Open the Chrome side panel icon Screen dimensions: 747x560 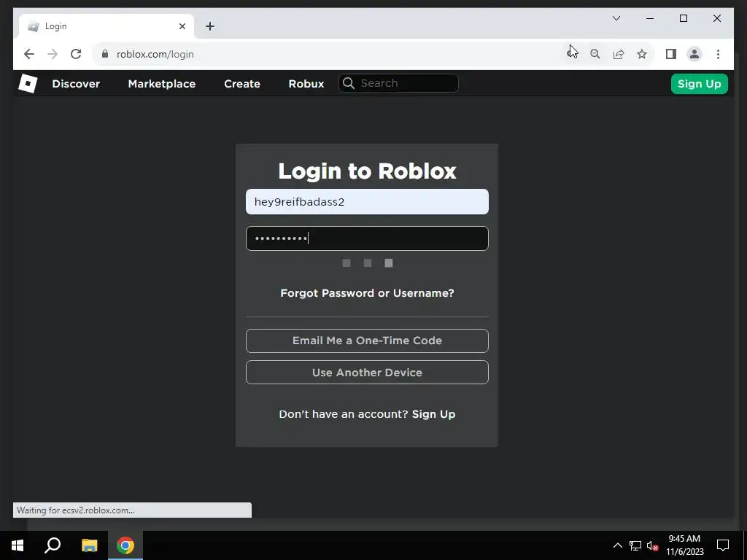pyautogui.click(x=671, y=54)
